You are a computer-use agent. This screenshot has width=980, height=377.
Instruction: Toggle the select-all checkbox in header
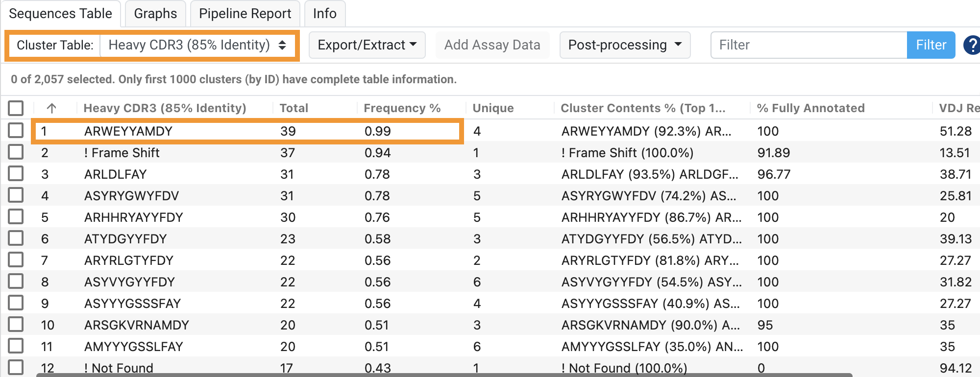(x=16, y=108)
